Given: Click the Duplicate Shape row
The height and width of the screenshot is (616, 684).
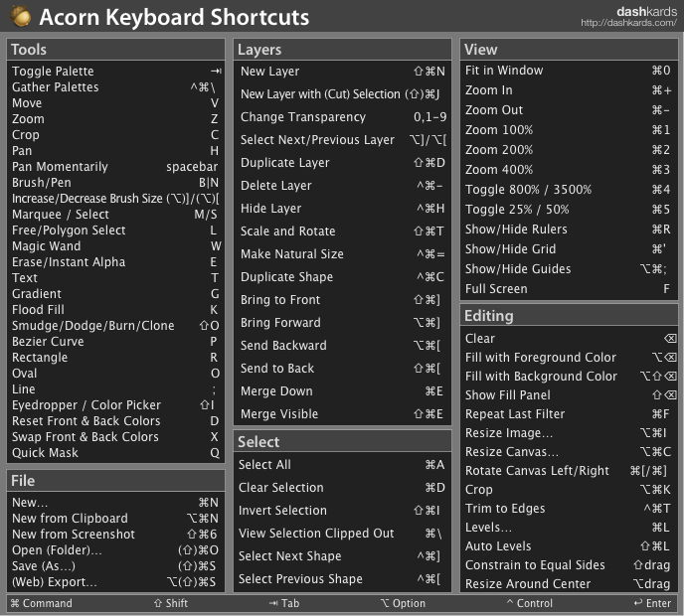Looking at the screenshot, I should (342, 277).
